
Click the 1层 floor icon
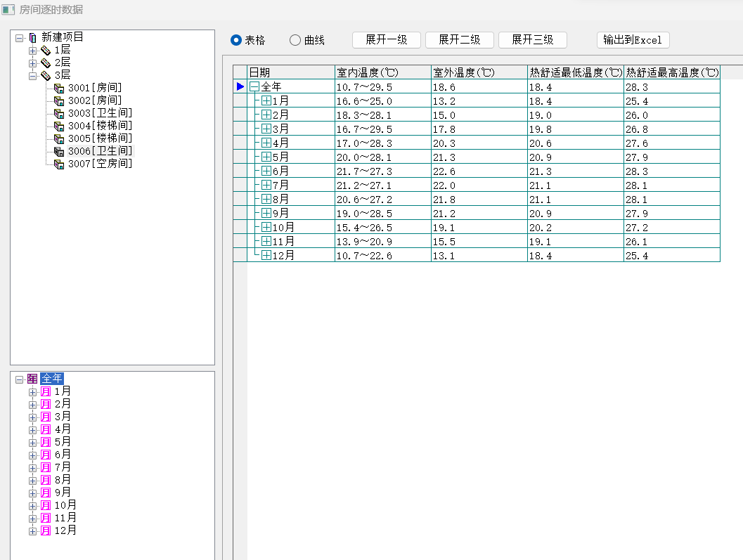[45, 51]
